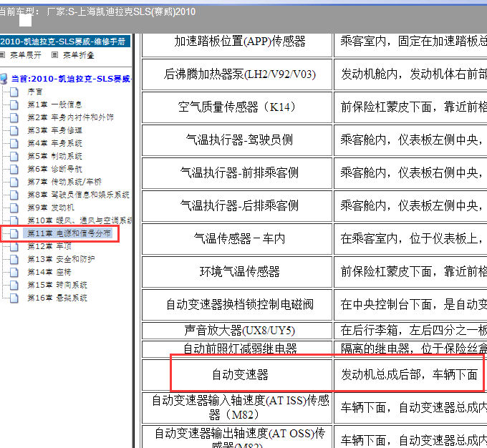Click the icon beside 菜单折叠
The width and height of the screenshot is (487, 448).
pos(54,55)
